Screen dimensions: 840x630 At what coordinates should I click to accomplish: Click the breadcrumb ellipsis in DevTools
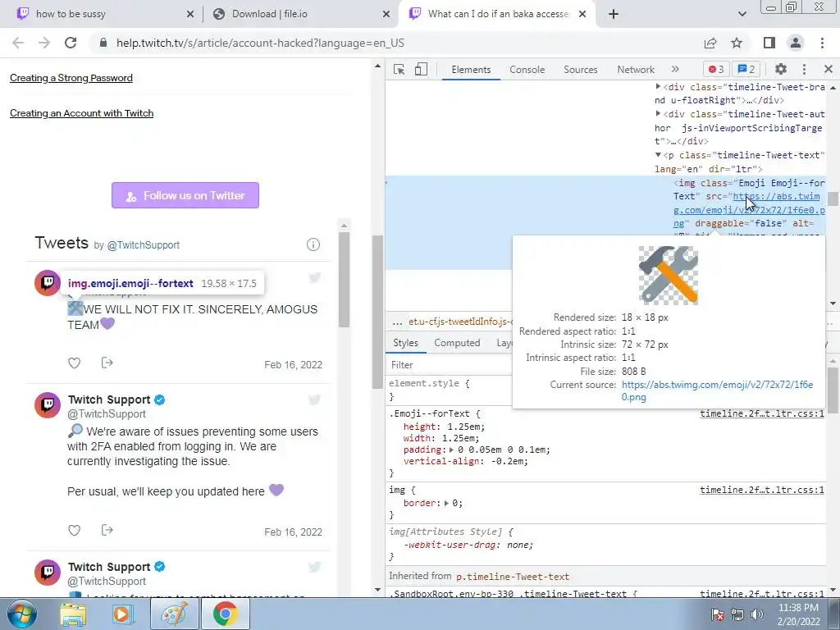397,322
